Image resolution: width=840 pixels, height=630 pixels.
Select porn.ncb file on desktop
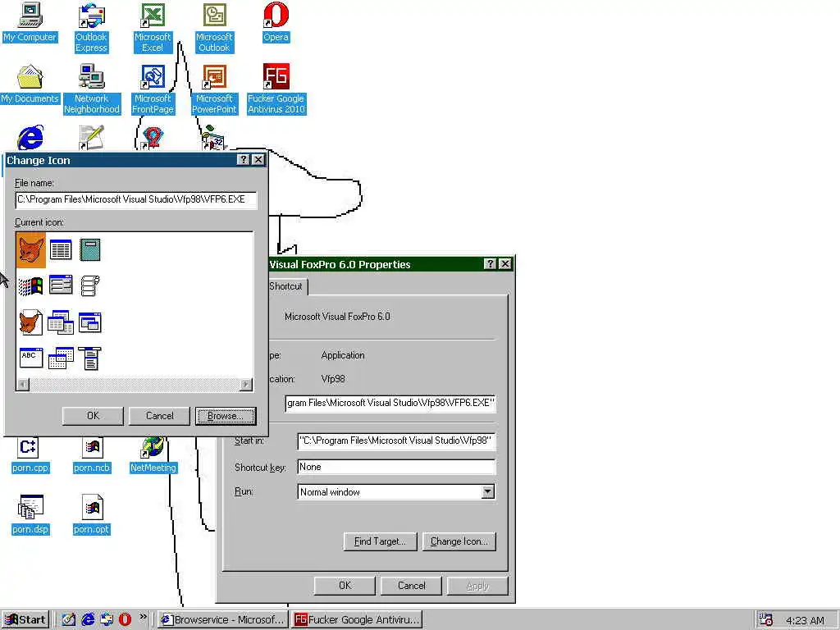92,456
